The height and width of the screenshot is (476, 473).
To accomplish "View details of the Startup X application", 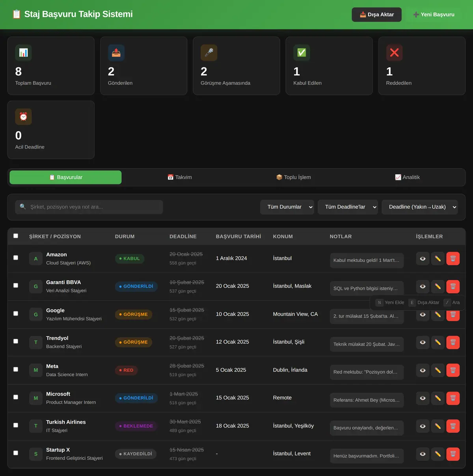I will (423, 454).
